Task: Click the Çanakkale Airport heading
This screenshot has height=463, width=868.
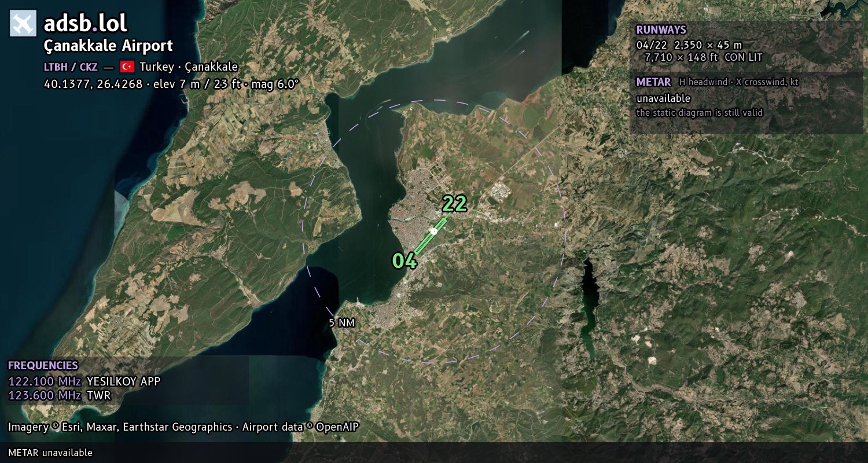Action: pyautogui.click(x=108, y=46)
